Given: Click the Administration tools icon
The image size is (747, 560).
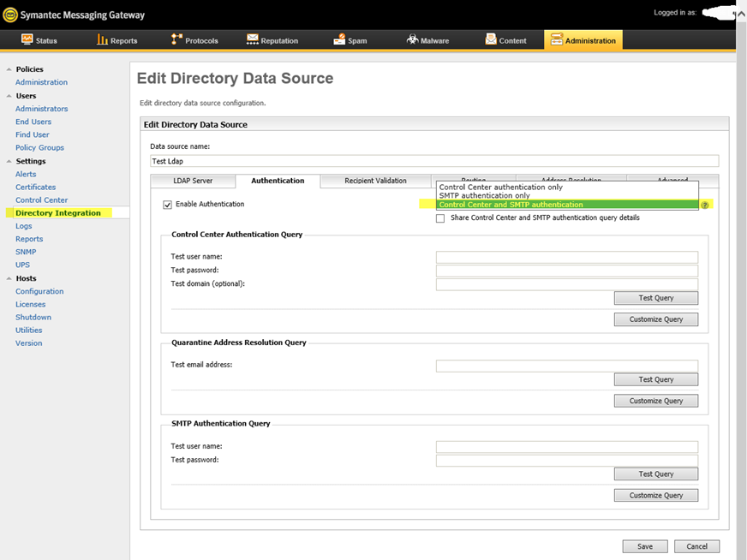Looking at the screenshot, I should click(x=557, y=39).
